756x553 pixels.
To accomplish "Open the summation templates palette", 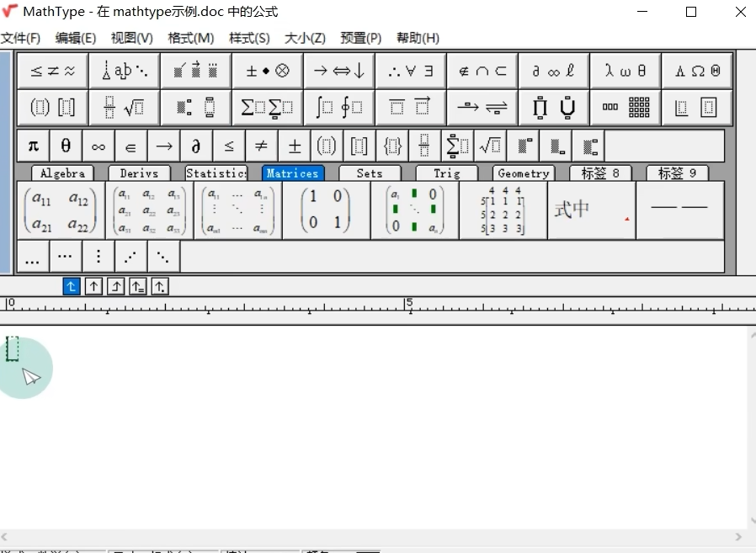I will 267,107.
